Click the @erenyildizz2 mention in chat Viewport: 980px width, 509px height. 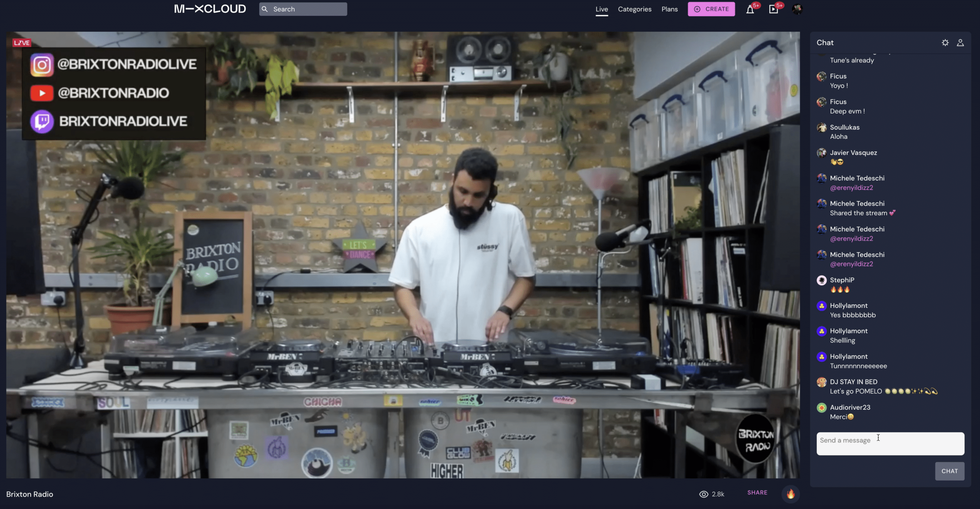[851, 188]
